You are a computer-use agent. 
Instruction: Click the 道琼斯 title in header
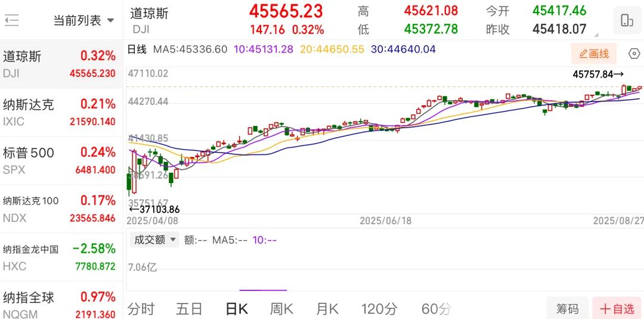[150, 13]
